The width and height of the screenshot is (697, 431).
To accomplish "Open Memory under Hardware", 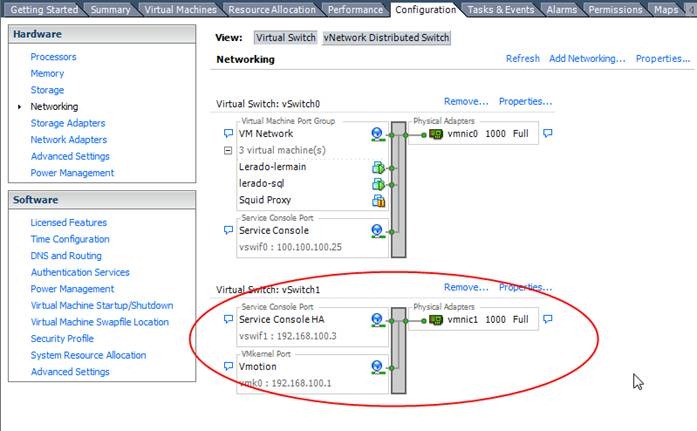I will 47,73.
